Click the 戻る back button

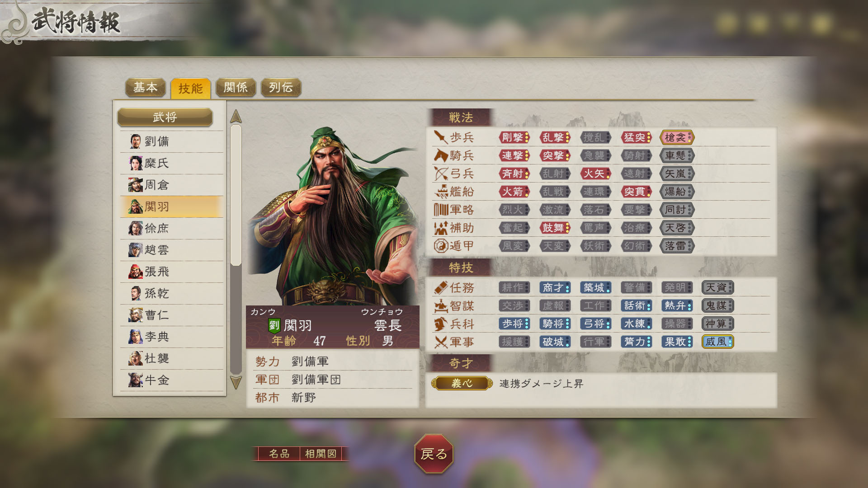(x=434, y=454)
